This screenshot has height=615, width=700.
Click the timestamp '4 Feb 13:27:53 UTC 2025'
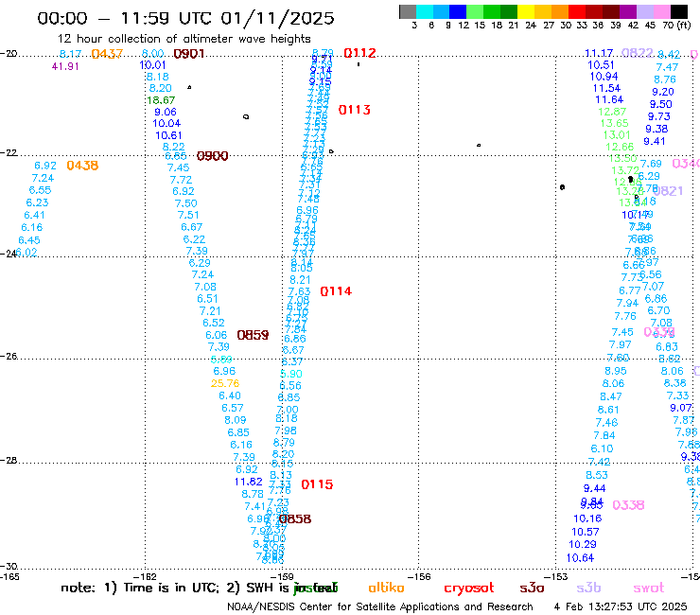[621, 606]
